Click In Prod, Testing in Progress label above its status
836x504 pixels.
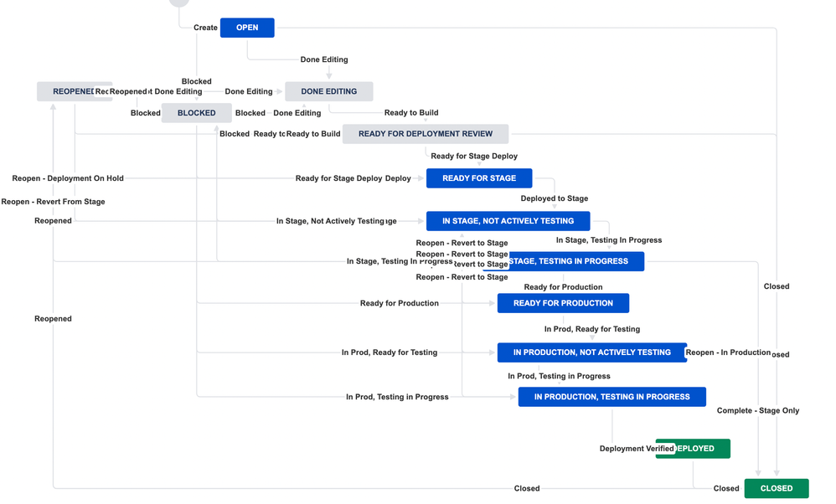point(559,376)
